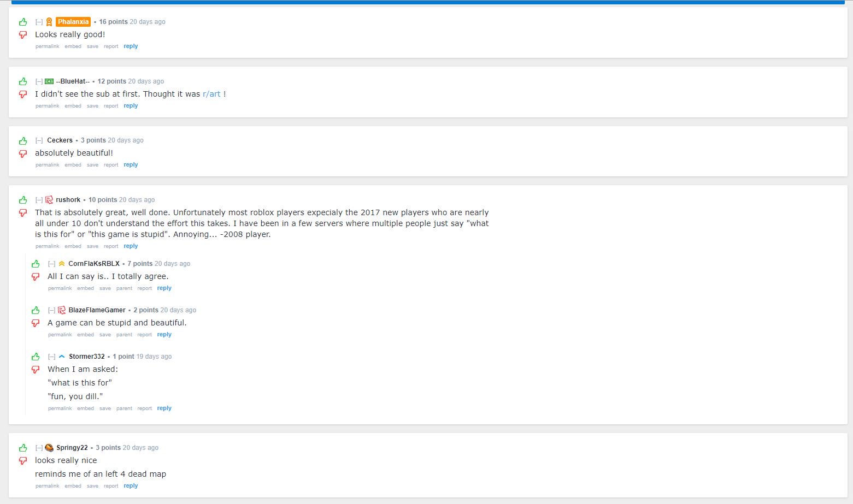Click the Roblox flair icon beside rushork
Image resolution: width=853 pixels, height=504 pixels.
49,199
